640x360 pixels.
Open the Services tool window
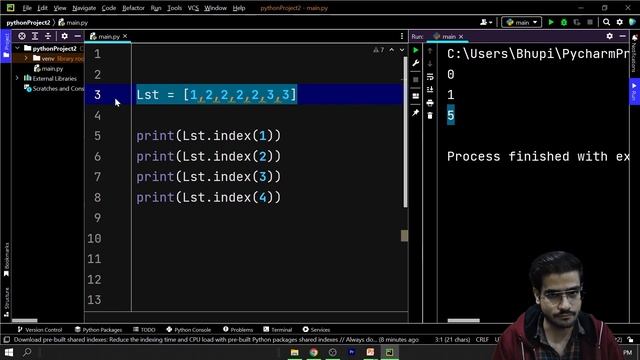point(316,329)
